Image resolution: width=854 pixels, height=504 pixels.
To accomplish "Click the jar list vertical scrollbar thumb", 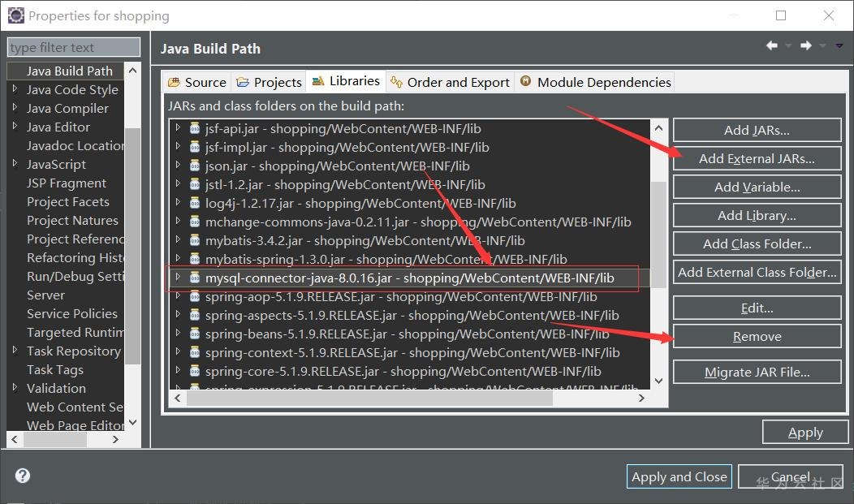I will tap(658, 234).
